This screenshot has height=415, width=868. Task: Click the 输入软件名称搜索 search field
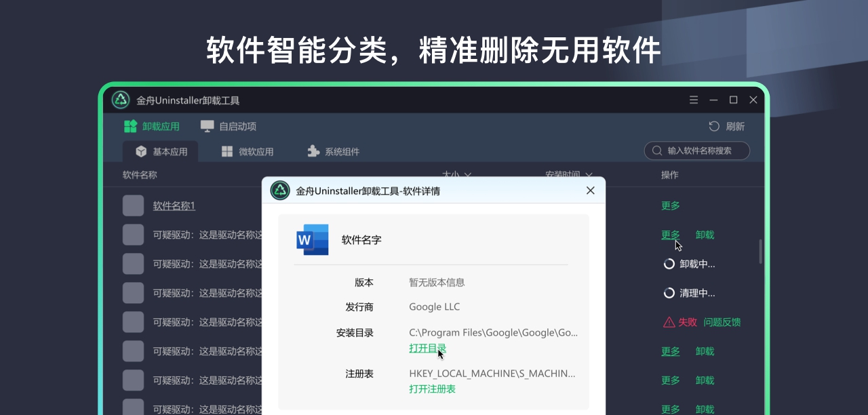(697, 151)
